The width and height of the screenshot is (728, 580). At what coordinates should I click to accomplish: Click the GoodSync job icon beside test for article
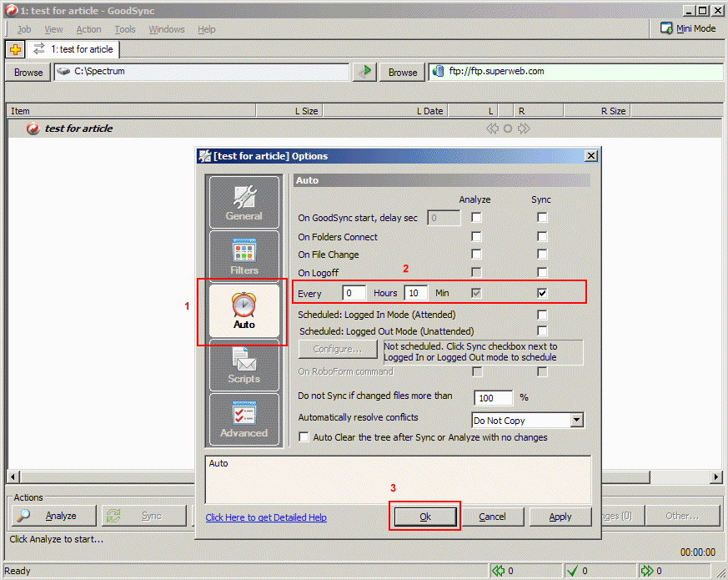click(x=33, y=129)
